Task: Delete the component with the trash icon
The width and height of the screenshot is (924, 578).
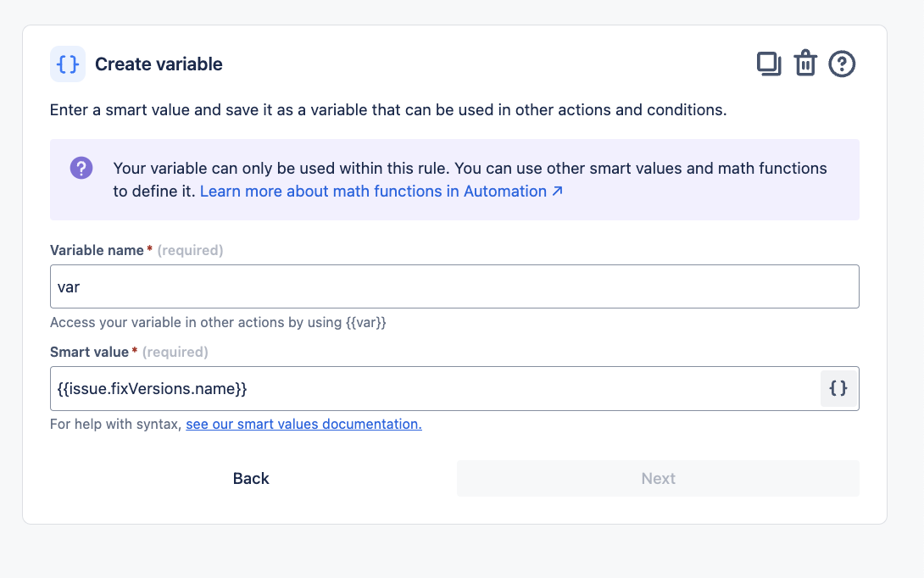Action: point(804,64)
